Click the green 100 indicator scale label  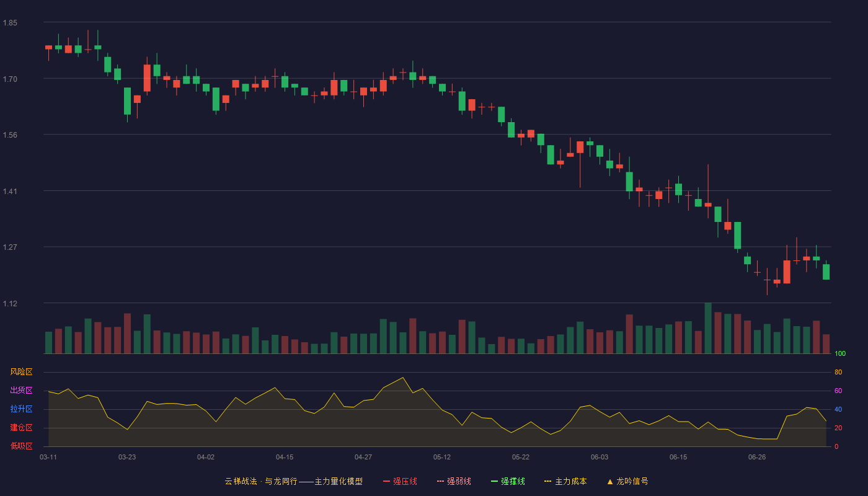[x=840, y=354]
